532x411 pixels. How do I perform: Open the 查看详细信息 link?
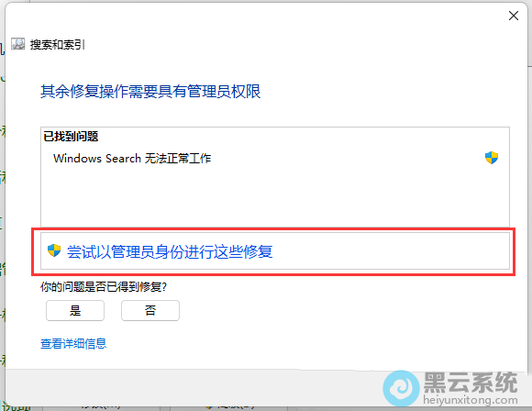[73, 343]
